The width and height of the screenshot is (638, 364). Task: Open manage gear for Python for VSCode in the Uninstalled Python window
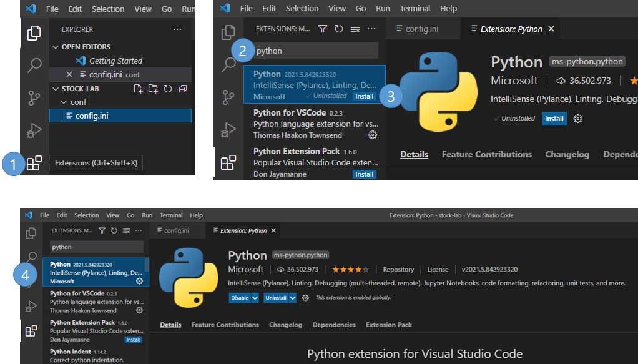tap(373, 135)
